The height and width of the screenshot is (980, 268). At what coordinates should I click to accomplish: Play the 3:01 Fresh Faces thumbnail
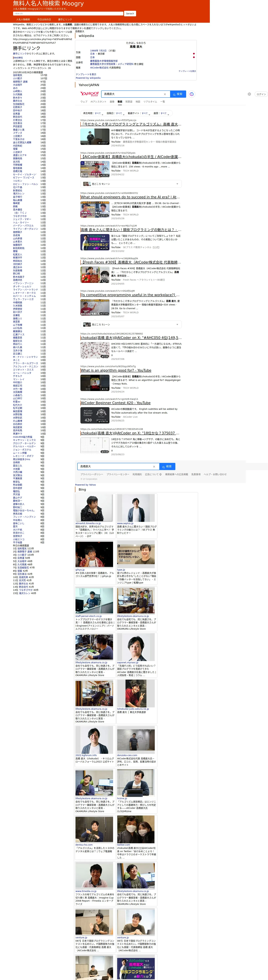[x=95, y=275]
